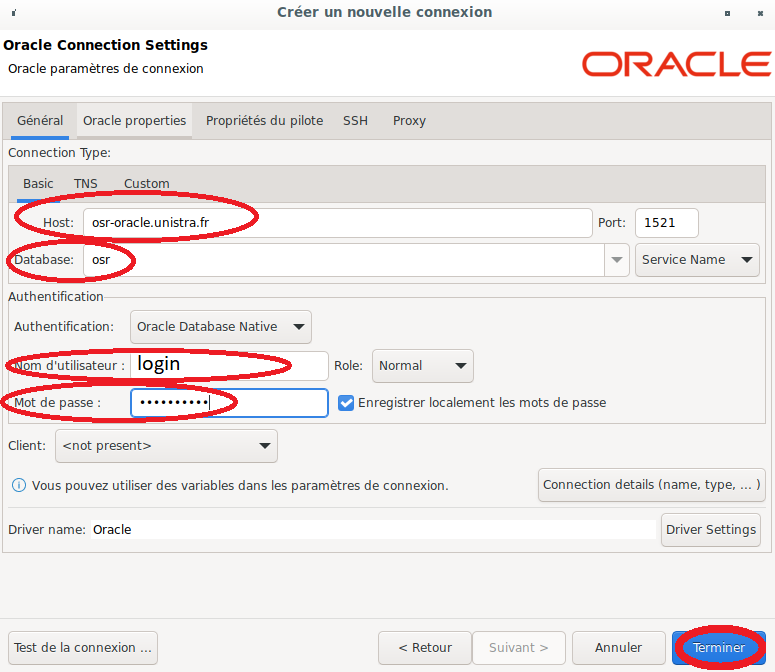Expand the Database combo box arrow
The width and height of the screenshot is (775, 672).
click(617, 260)
